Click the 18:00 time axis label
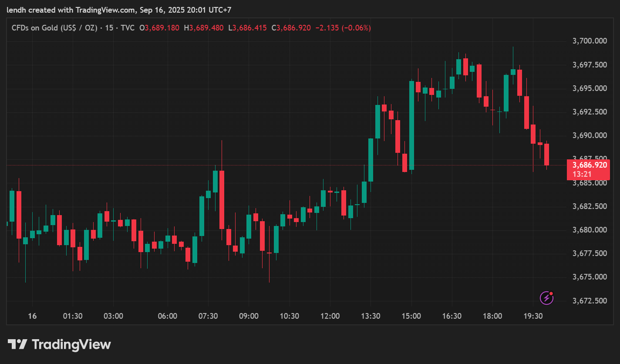This screenshot has width=620, height=364. 492,316
